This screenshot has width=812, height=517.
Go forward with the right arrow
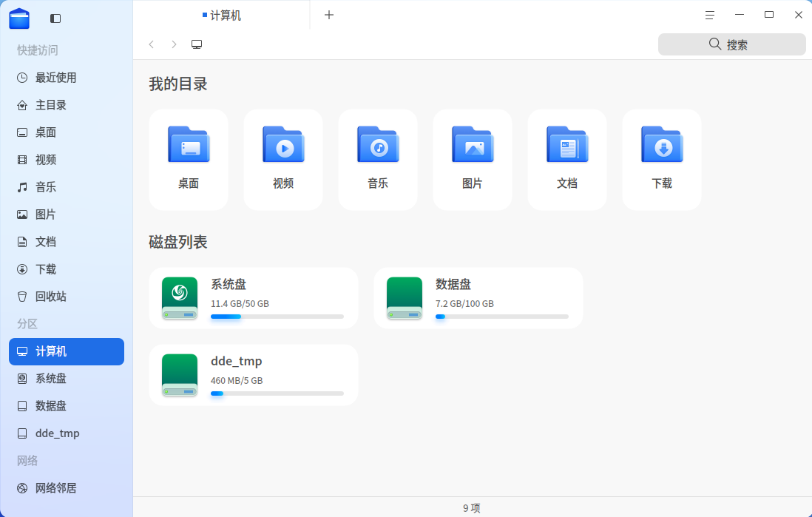(174, 44)
